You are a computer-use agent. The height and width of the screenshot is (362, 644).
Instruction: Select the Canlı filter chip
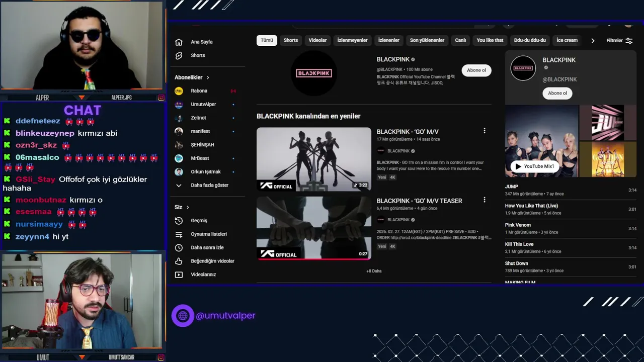460,40
